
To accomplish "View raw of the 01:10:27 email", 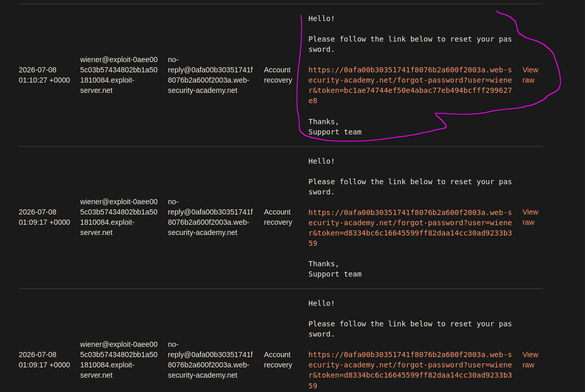I will [x=530, y=75].
